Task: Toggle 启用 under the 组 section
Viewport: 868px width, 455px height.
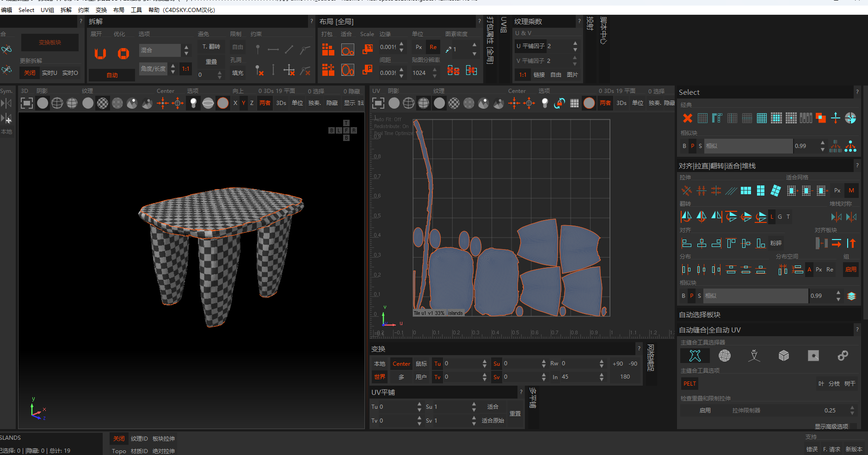Action: point(851,269)
